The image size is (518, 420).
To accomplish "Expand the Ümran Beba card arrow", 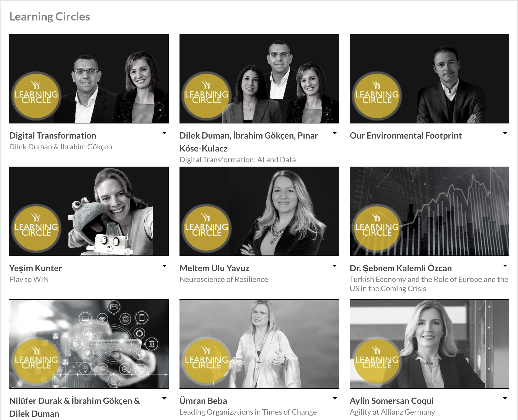I will coord(335,398).
